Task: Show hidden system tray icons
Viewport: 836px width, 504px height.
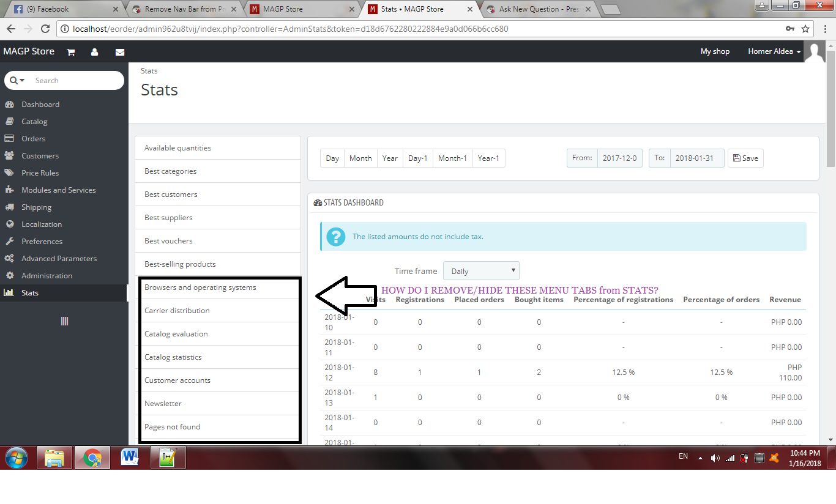Action: point(700,458)
